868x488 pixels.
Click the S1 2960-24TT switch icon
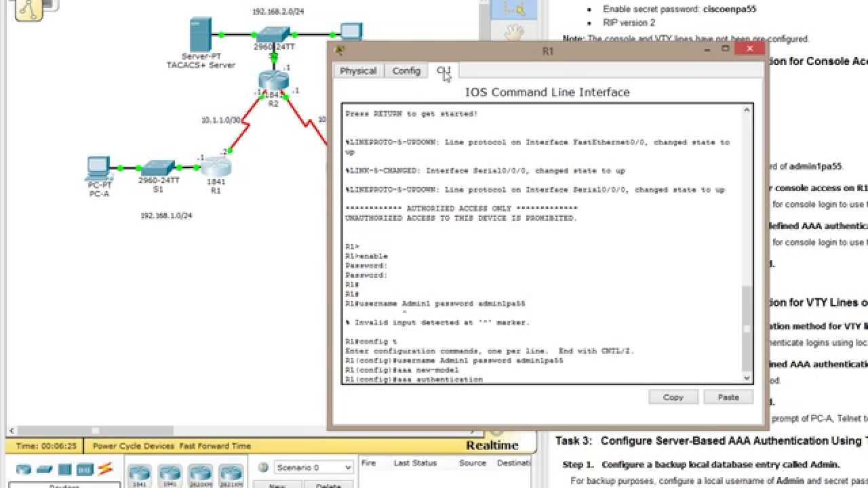click(x=159, y=167)
